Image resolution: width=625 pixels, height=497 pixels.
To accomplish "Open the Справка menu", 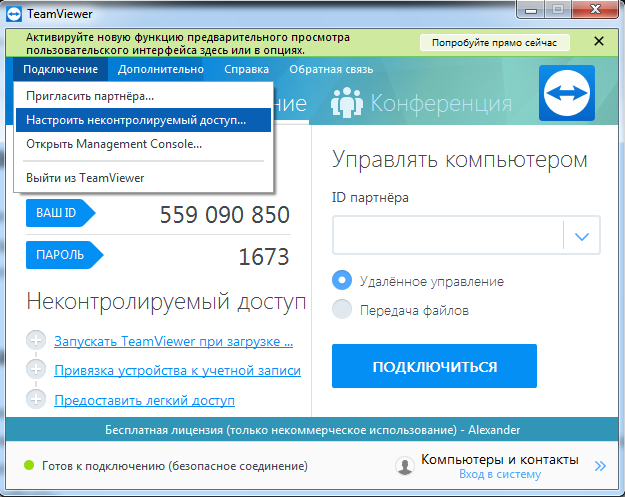I will tap(246, 69).
